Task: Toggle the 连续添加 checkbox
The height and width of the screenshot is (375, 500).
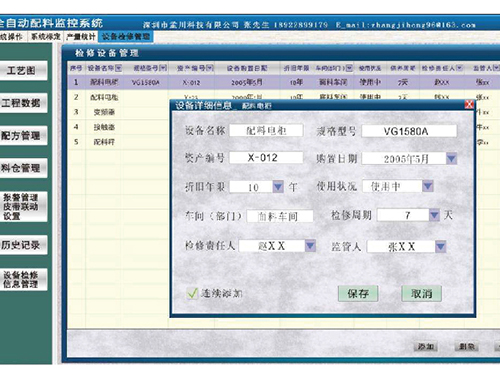Action: 192,293
